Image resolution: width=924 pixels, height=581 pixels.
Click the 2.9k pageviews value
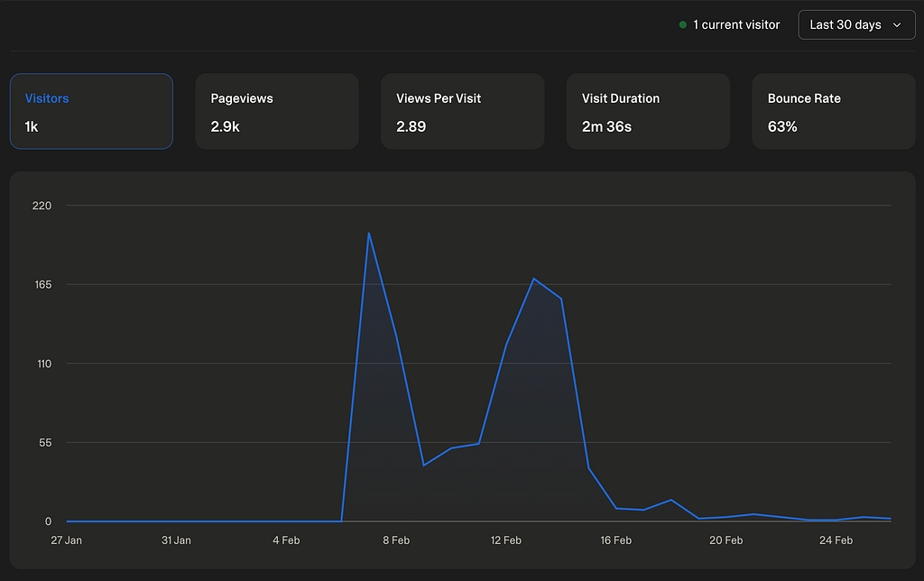tap(225, 127)
